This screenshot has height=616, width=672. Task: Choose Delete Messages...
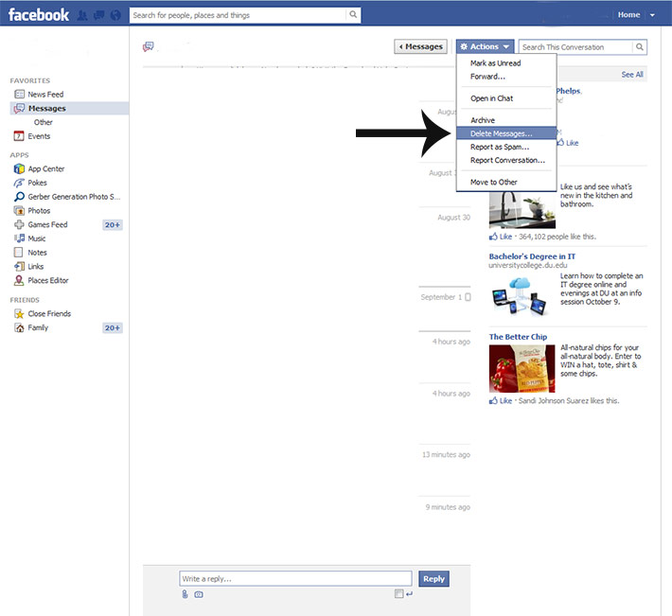point(506,133)
